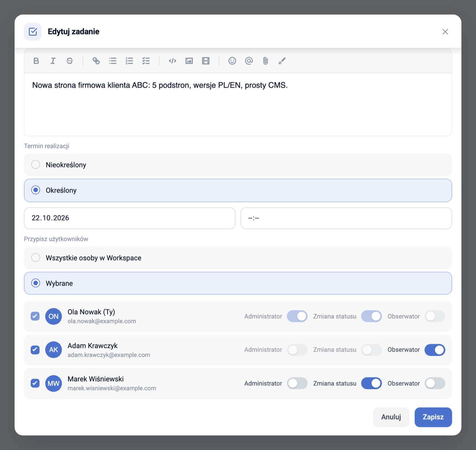Insert a code block
This screenshot has width=476, height=450.
point(173,61)
